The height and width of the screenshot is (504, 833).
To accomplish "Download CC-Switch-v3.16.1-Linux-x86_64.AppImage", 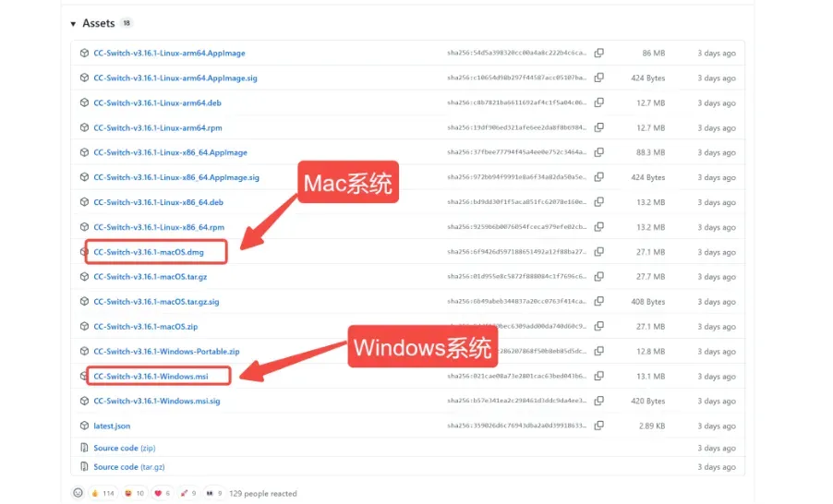I will [x=171, y=152].
